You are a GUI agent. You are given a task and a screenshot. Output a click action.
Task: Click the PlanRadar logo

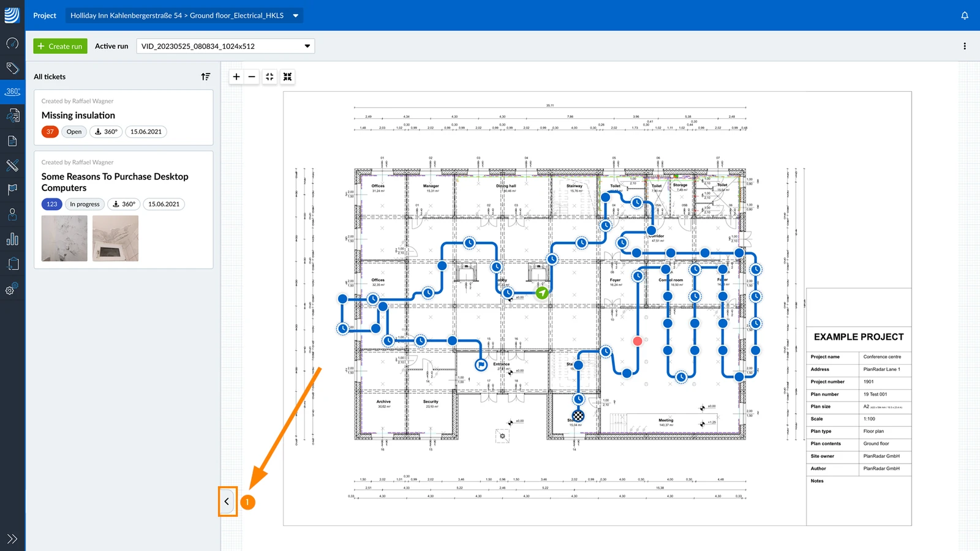pyautogui.click(x=12, y=15)
